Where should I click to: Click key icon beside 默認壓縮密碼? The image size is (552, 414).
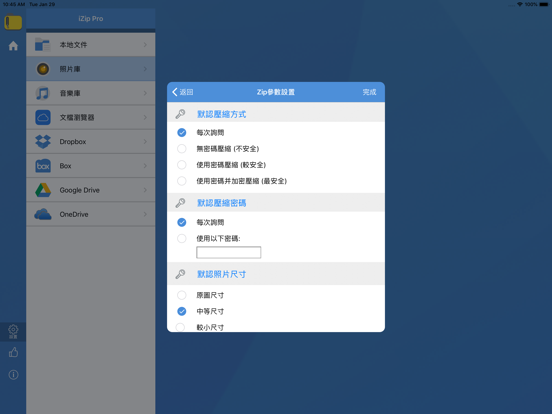click(x=180, y=203)
